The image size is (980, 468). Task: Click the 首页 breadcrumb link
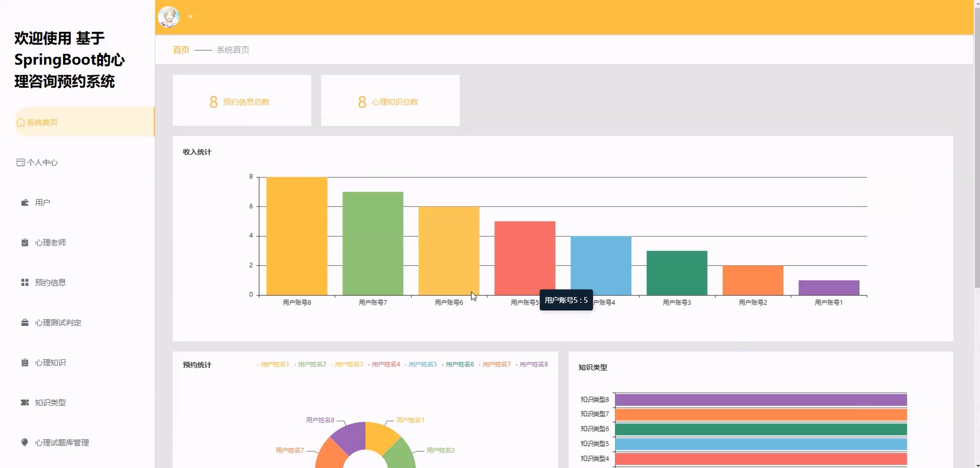click(181, 50)
